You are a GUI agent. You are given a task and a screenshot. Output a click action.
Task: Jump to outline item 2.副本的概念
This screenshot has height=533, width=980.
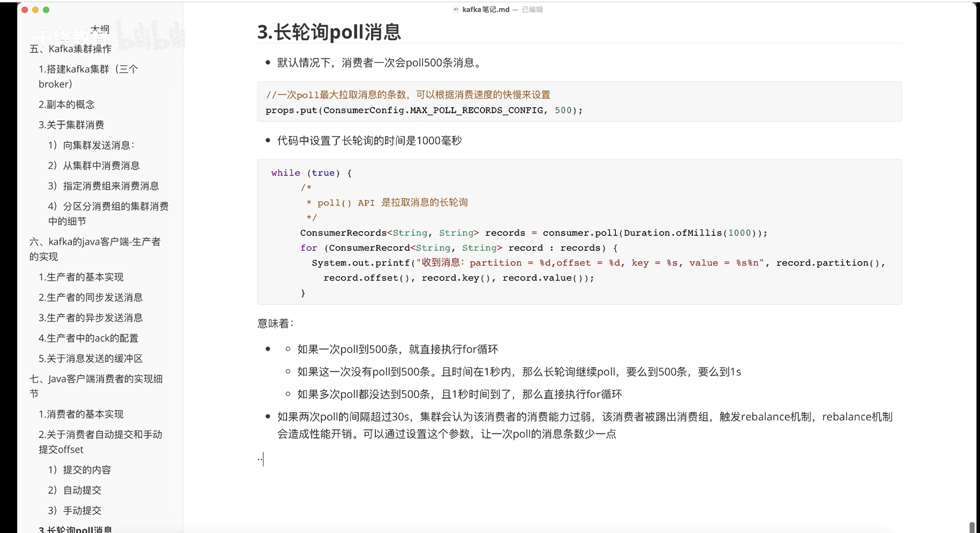pyautogui.click(x=67, y=104)
